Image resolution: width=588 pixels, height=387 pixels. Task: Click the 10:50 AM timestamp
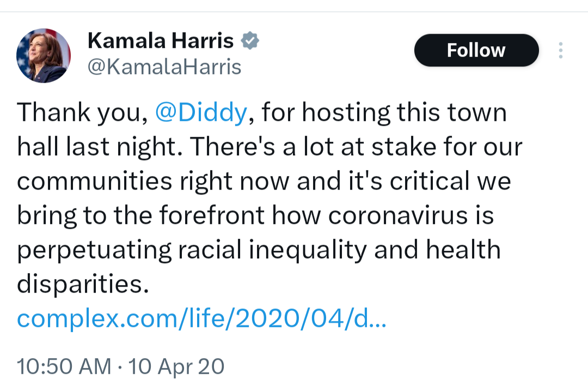coord(64,366)
